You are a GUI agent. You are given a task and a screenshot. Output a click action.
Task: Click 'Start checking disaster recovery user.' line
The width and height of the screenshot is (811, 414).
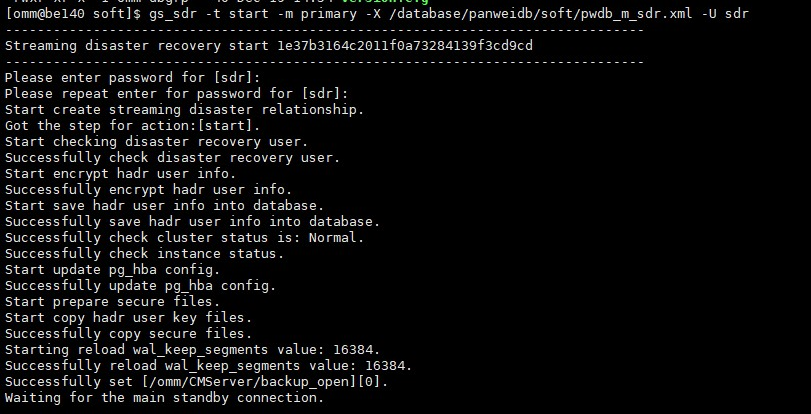point(157,142)
